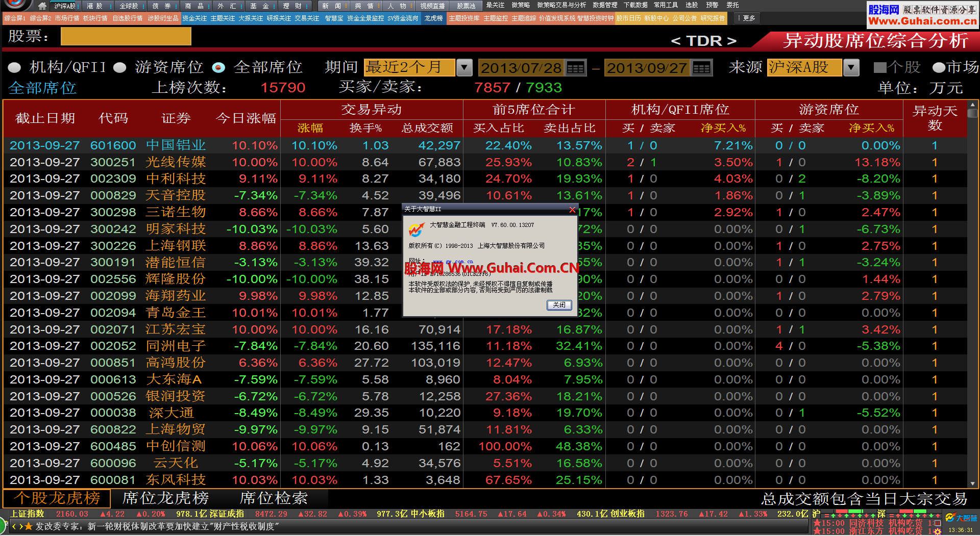The height and width of the screenshot is (536, 980).
Task: Sort by 今日涨幅 column header
Action: click(x=246, y=118)
